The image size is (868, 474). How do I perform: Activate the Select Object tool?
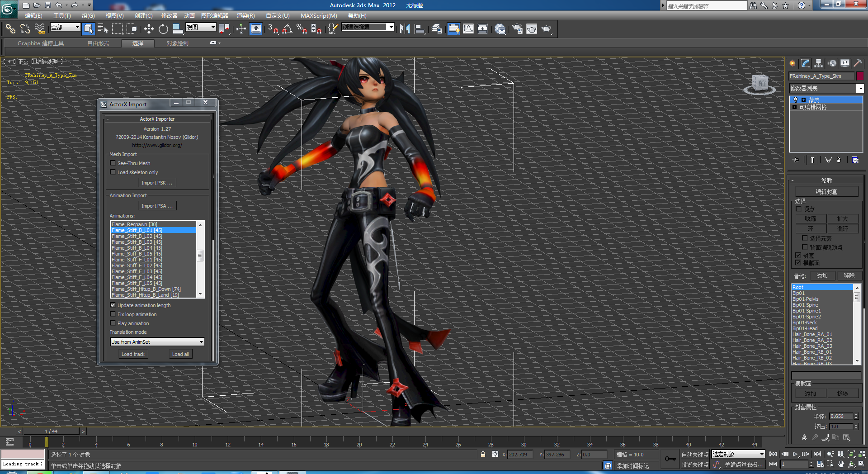(x=89, y=29)
